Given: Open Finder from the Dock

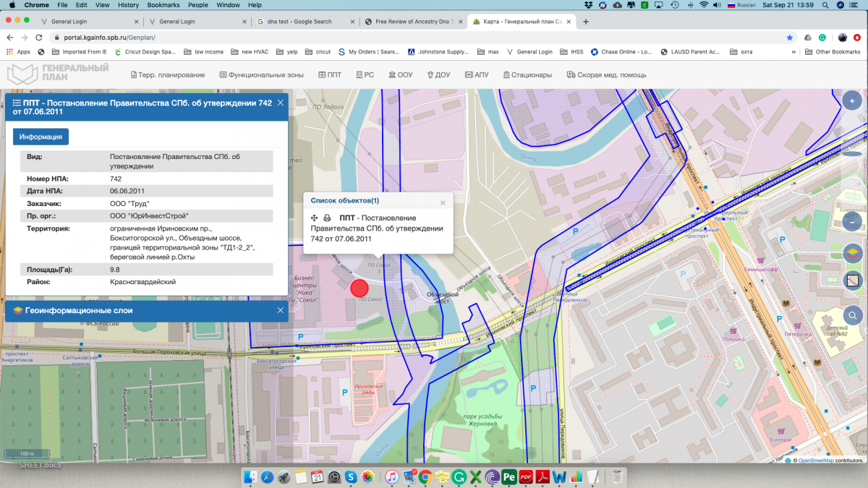Looking at the screenshot, I should (251, 477).
